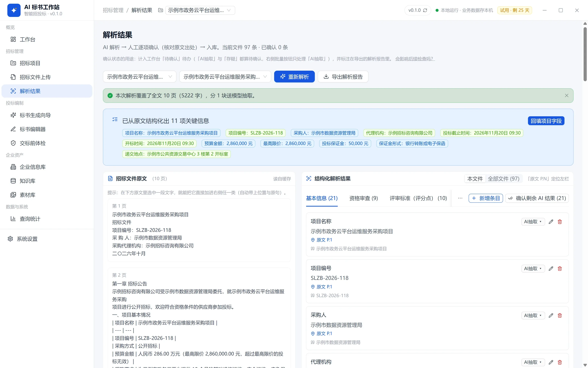Click 原文 P.1 link under 项目名称
Screen dimensions: 588x368
(x=321, y=240)
